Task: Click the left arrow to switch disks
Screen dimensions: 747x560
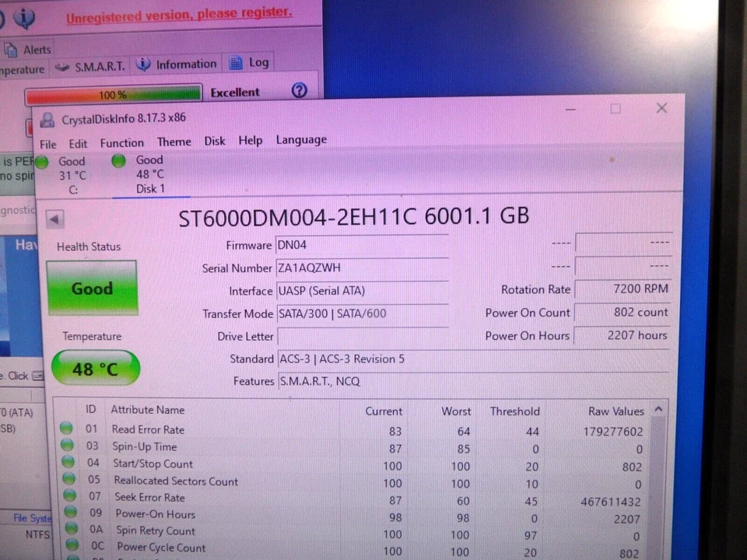Action: coord(54,219)
